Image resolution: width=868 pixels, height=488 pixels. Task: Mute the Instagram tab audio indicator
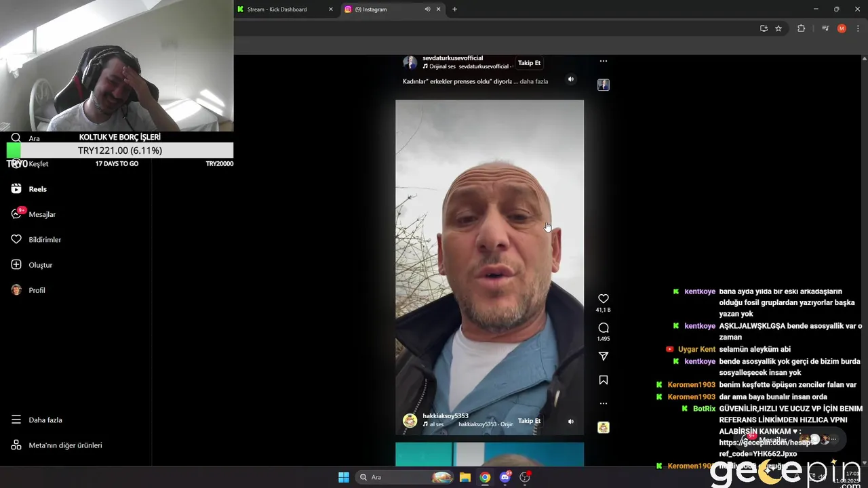(427, 9)
